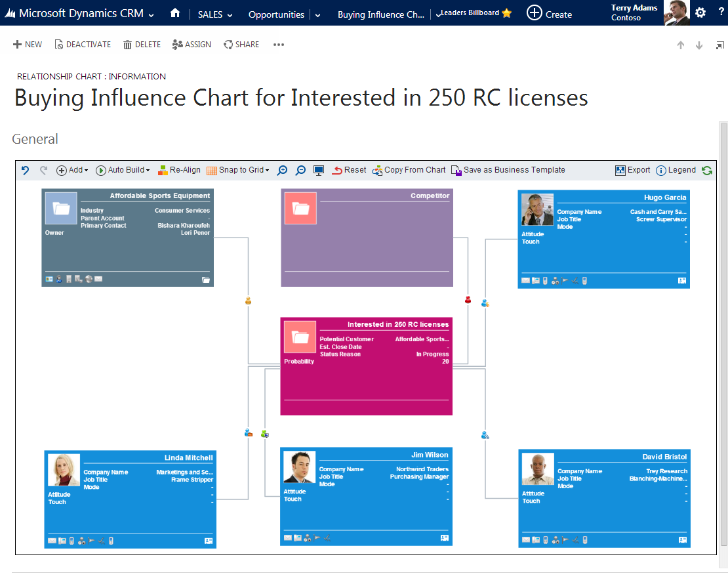
Task: Export the chart
Action: point(633,171)
